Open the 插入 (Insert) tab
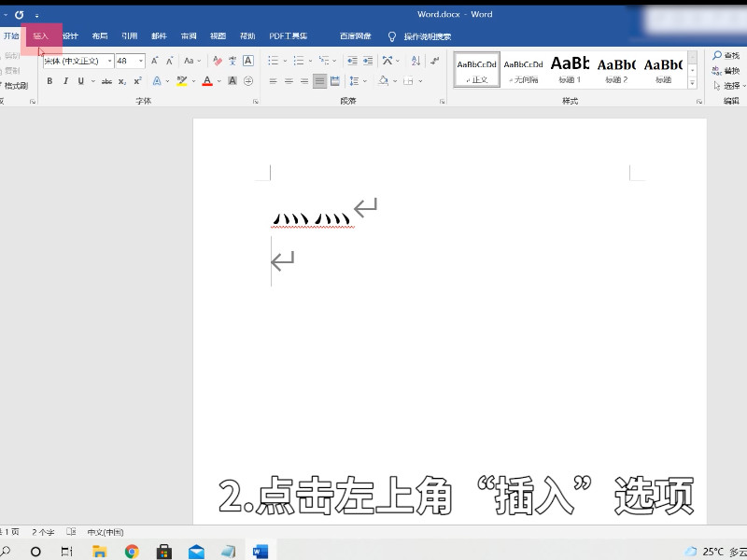 pos(41,36)
